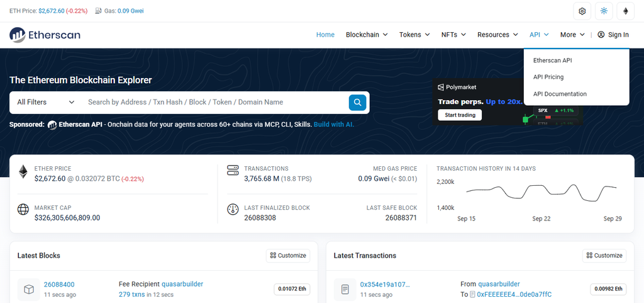This screenshot has height=303, width=644.
Task: Go to the Home tab
Action: (325, 35)
